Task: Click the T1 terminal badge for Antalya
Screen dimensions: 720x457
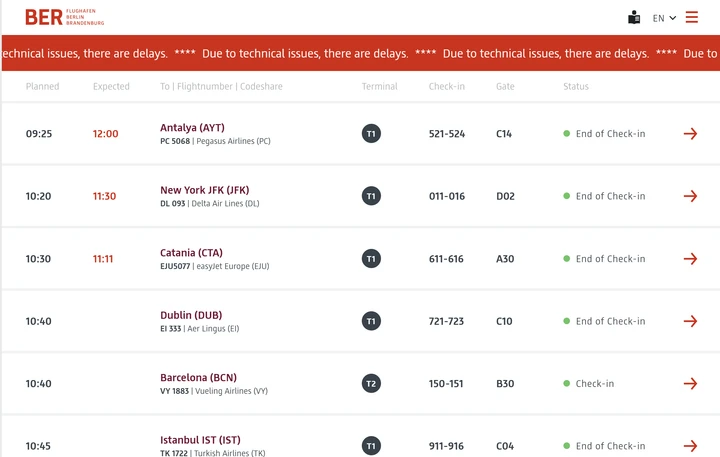Action: (x=371, y=134)
